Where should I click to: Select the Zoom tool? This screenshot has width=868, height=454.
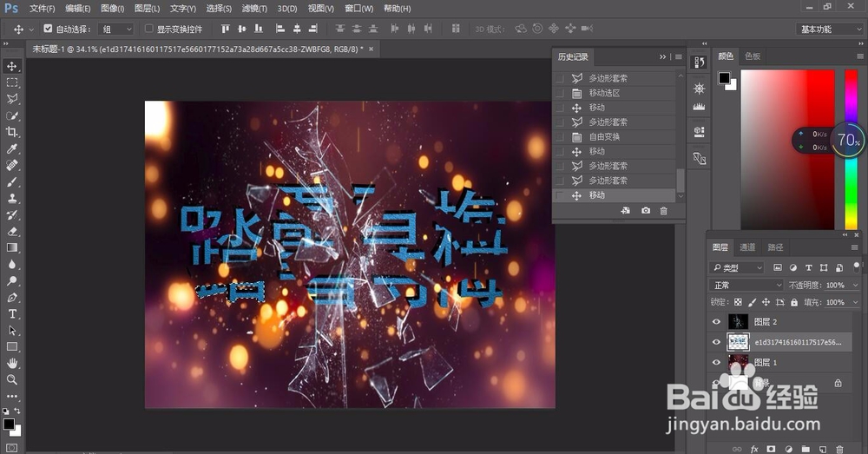11,380
